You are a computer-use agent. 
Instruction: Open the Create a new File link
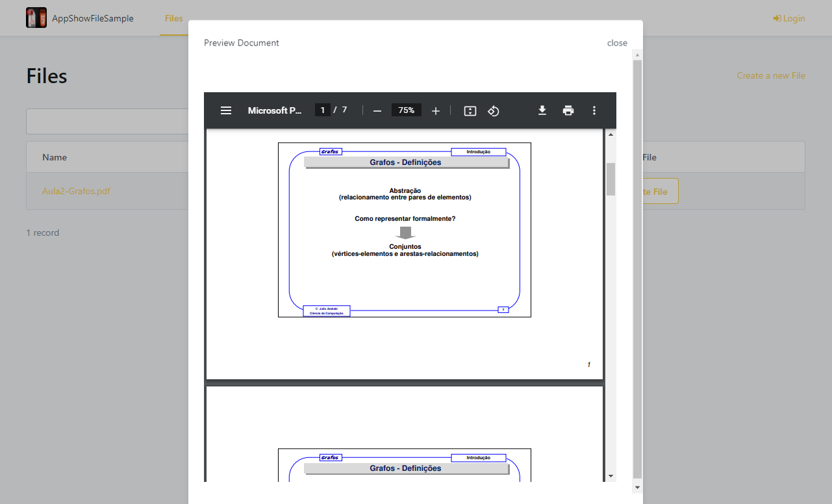coord(770,75)
